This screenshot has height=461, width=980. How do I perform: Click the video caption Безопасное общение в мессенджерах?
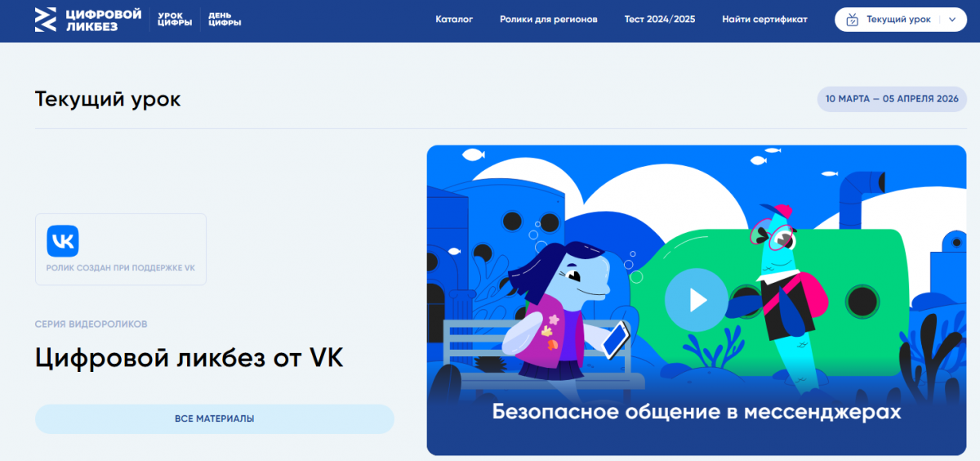coord(696,412)
